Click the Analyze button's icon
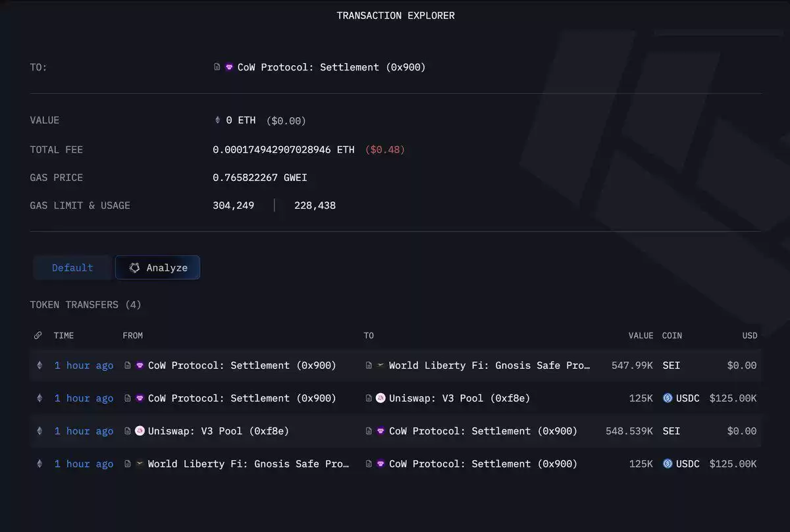 tap(134, 268)
